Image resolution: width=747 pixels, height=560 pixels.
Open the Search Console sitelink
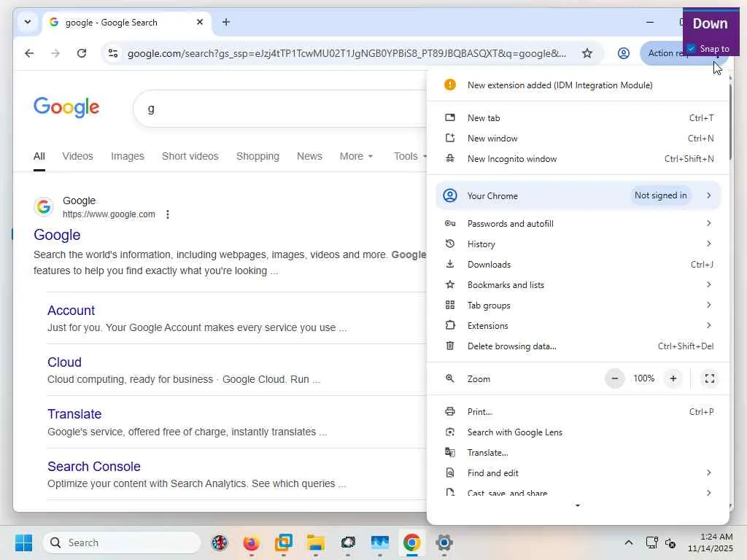(x=94, y=466)
